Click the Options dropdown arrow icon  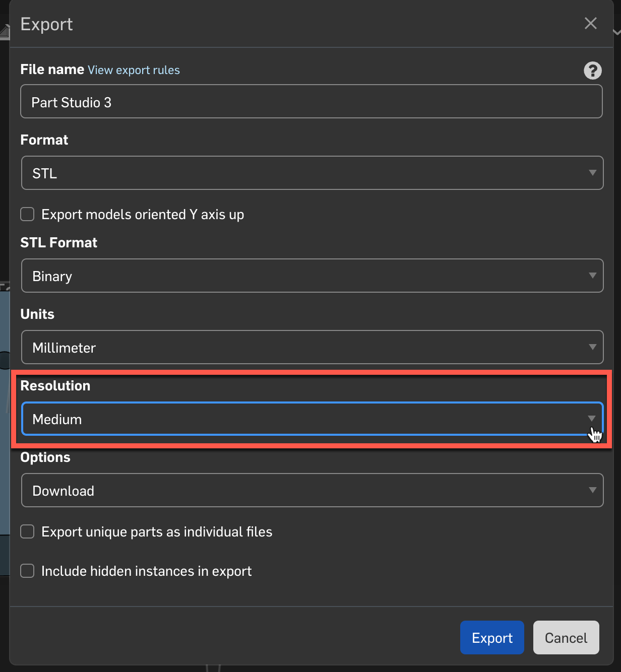pos(592,490)
